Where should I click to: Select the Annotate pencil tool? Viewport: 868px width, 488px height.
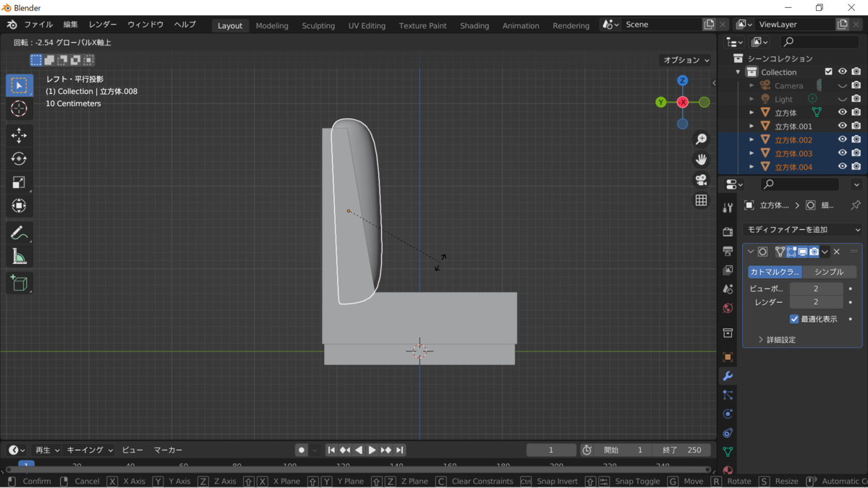(x=20, y=234)
